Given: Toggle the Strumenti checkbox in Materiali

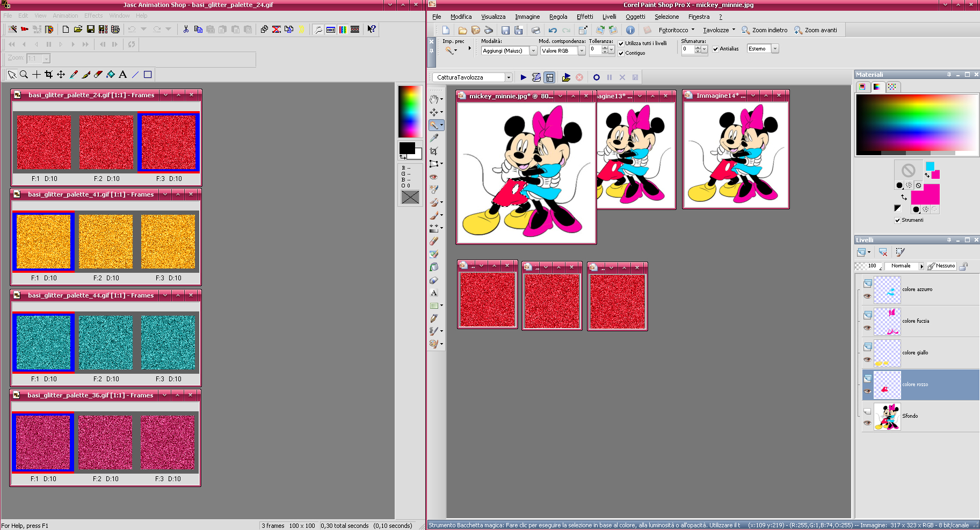Looking at the screenshot, I should (897, 220).
